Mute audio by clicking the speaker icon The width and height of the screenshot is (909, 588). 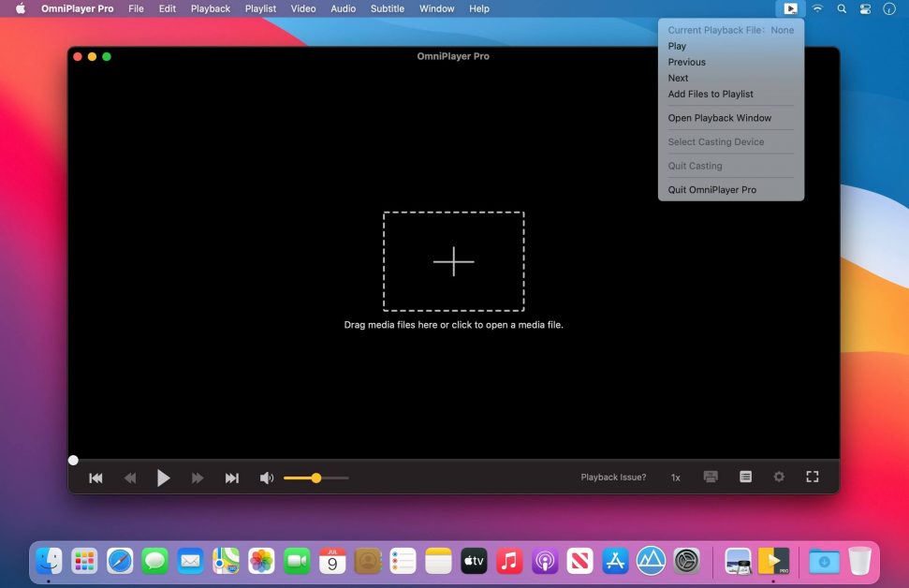(267, 478)
